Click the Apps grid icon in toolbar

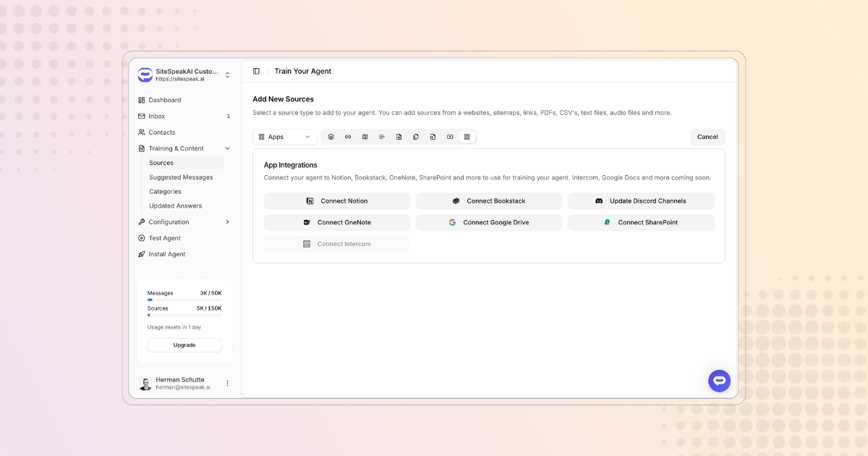[467, 137]
